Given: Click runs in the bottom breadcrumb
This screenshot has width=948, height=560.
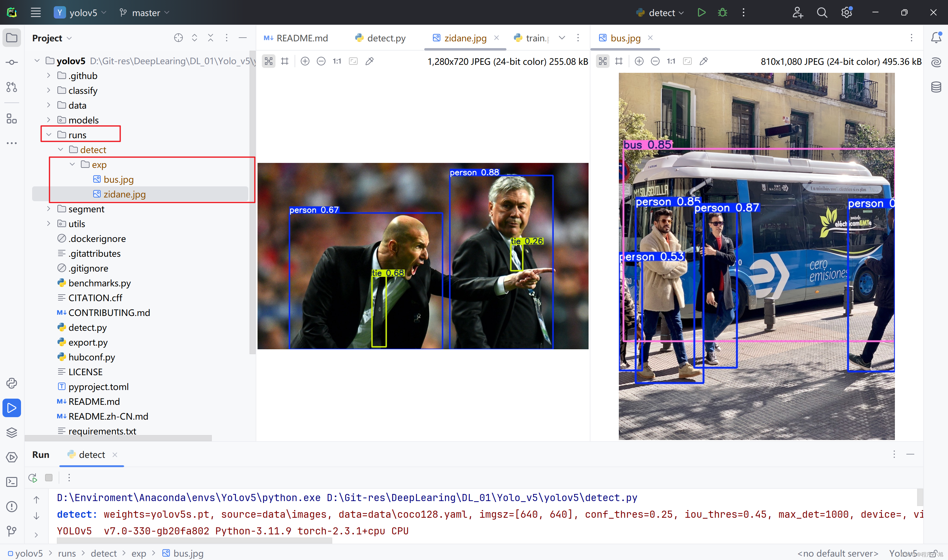Looking at the screenshot, I should pos(67,553).
